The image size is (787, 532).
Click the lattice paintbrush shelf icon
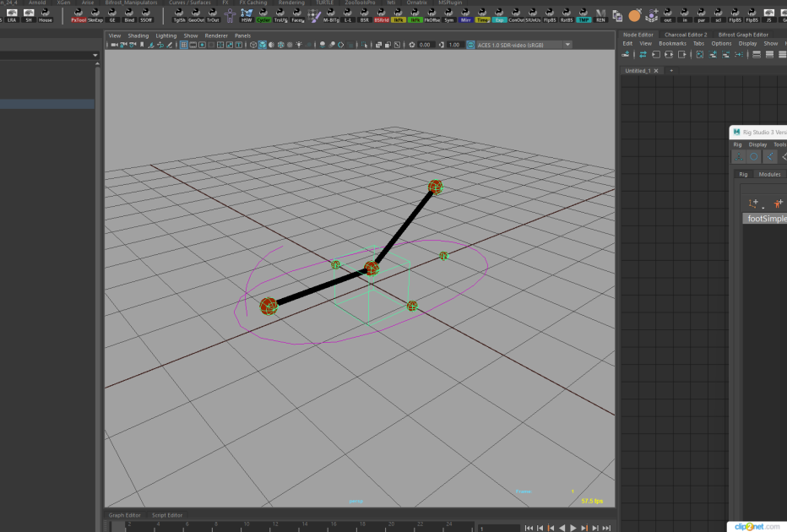(313, 15)
